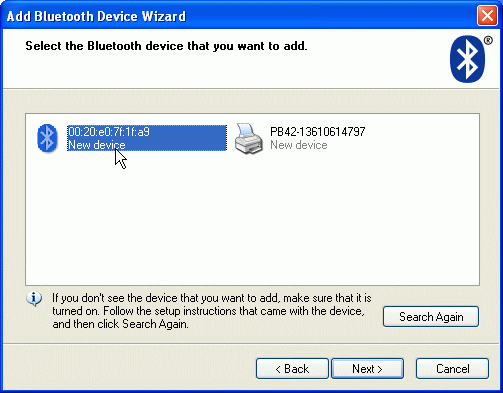Cancel the Bluetooth device wizard

click(x=453, y=369)
